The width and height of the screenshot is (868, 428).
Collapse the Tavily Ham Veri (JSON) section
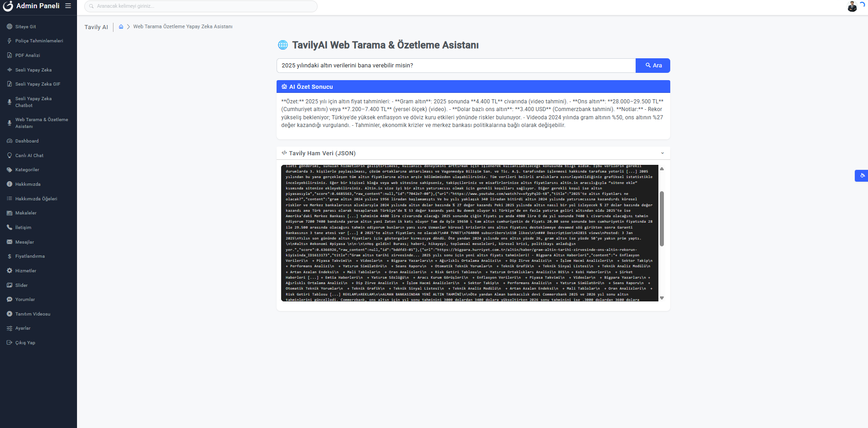pos(663,153)
